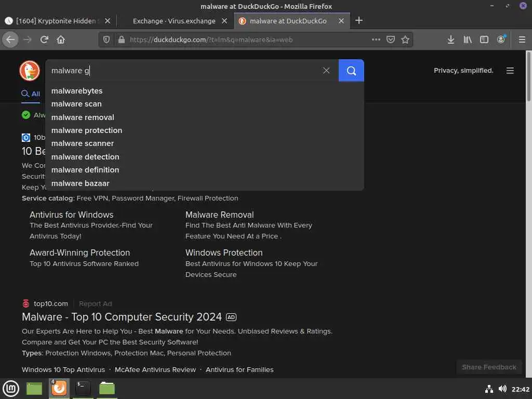Select the malware at DuckDuckGo tab

click(x=288, y=21)
